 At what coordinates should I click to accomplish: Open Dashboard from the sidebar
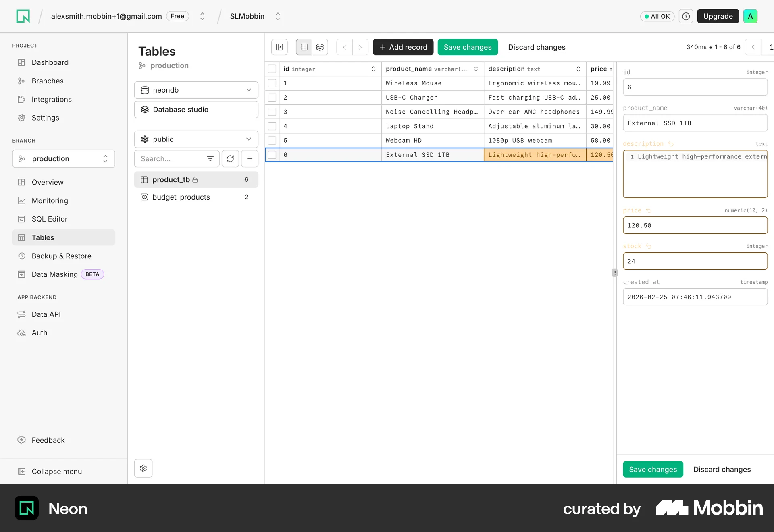click(x=64, y=62)
